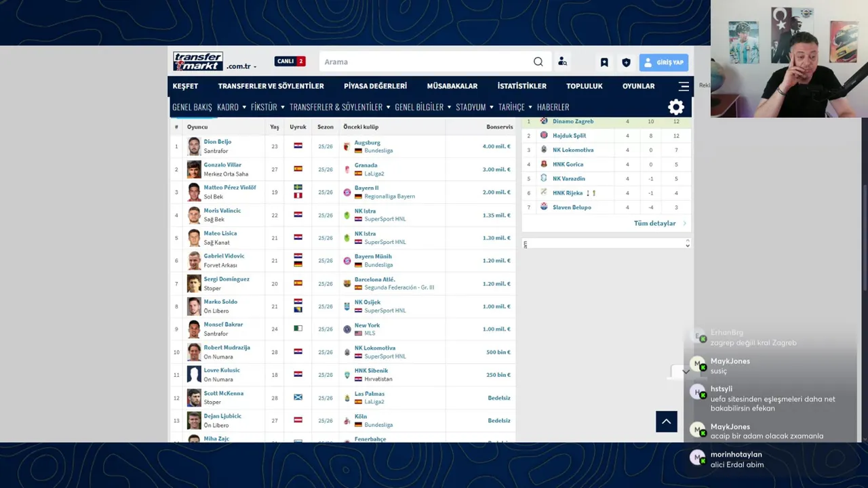Open the user search icon
Viewport: 868px width, 488px height.
pyautogui.click(x=562, y=62)
